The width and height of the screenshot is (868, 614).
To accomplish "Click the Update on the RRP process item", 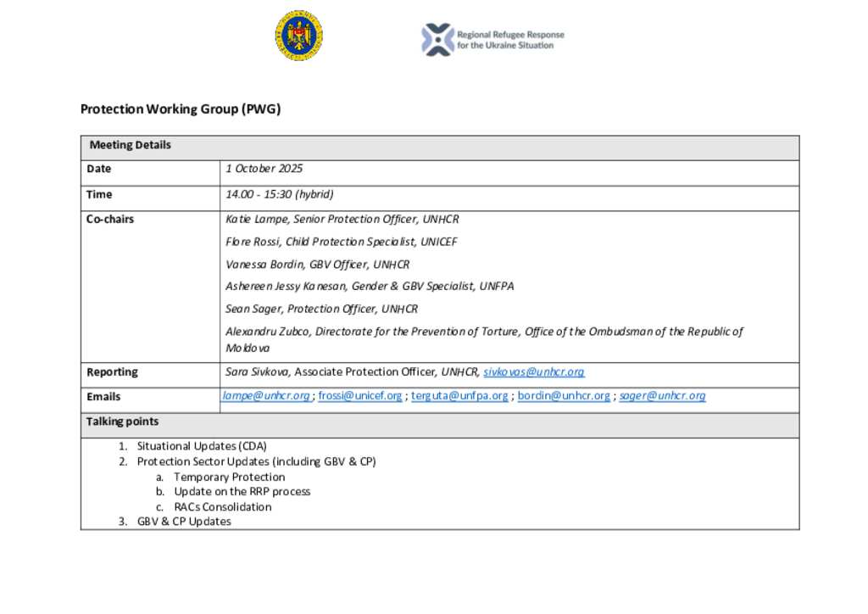I will click(242, 491).
